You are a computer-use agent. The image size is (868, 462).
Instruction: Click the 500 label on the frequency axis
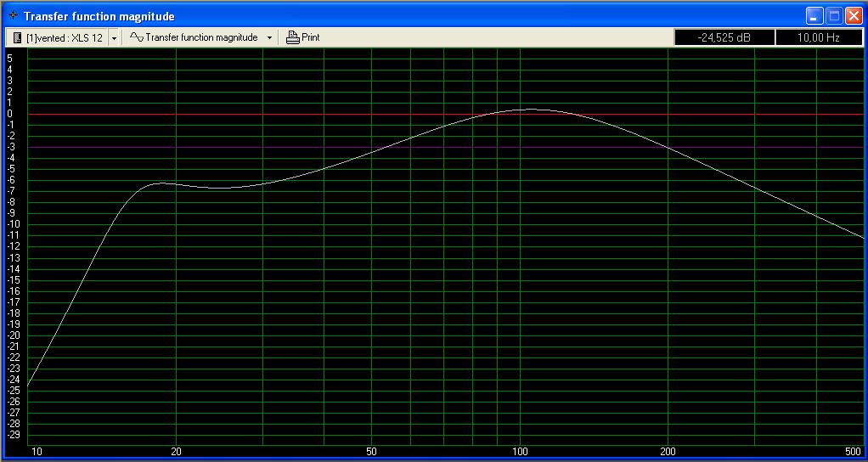(852, 450)
